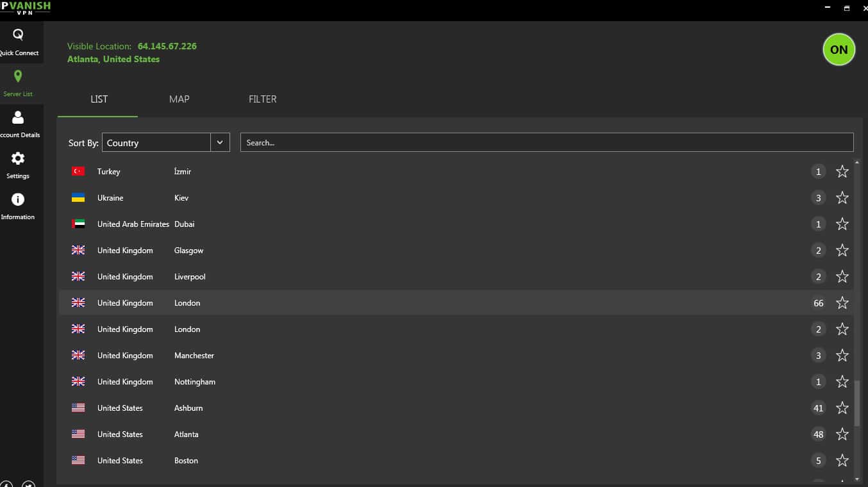Expand the 2 server count for Glasgow
The height and width of the screenshot is (487, 868).
[x=818, y=250]
